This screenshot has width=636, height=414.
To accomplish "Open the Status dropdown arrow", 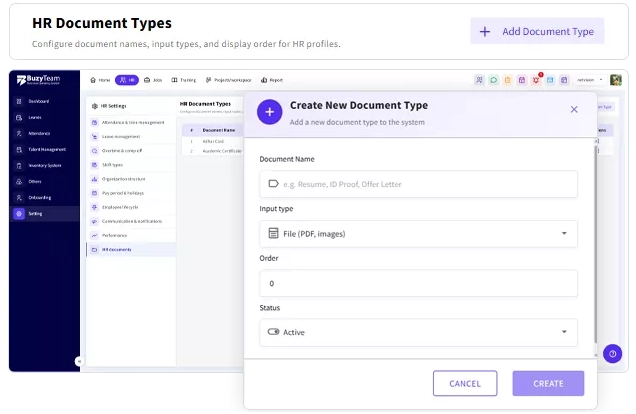I will coord(564,332).
